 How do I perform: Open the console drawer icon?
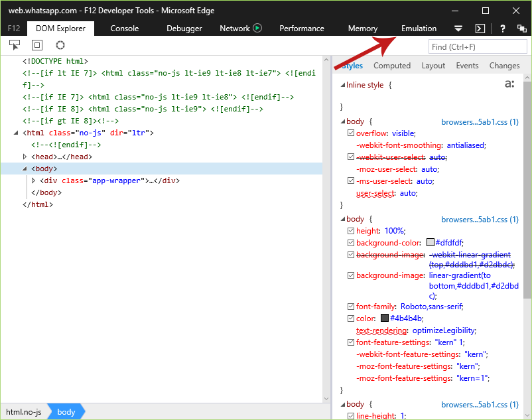click(480, 29)
